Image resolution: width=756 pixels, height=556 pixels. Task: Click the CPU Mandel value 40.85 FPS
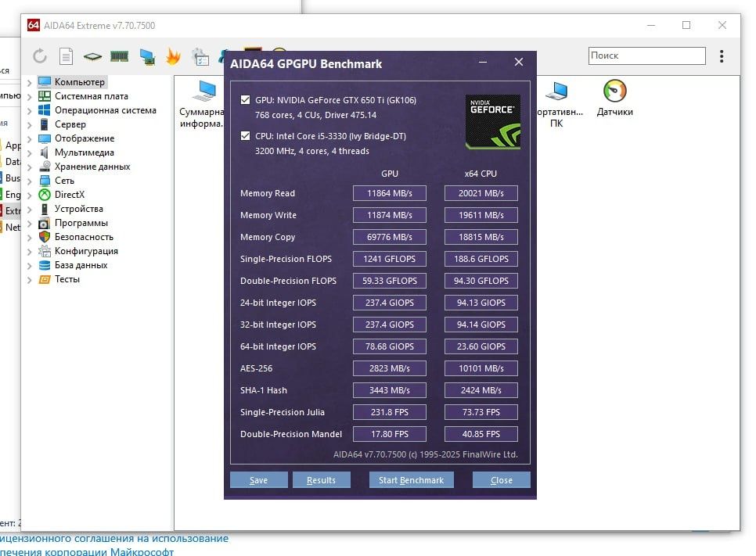coord(481,434)
